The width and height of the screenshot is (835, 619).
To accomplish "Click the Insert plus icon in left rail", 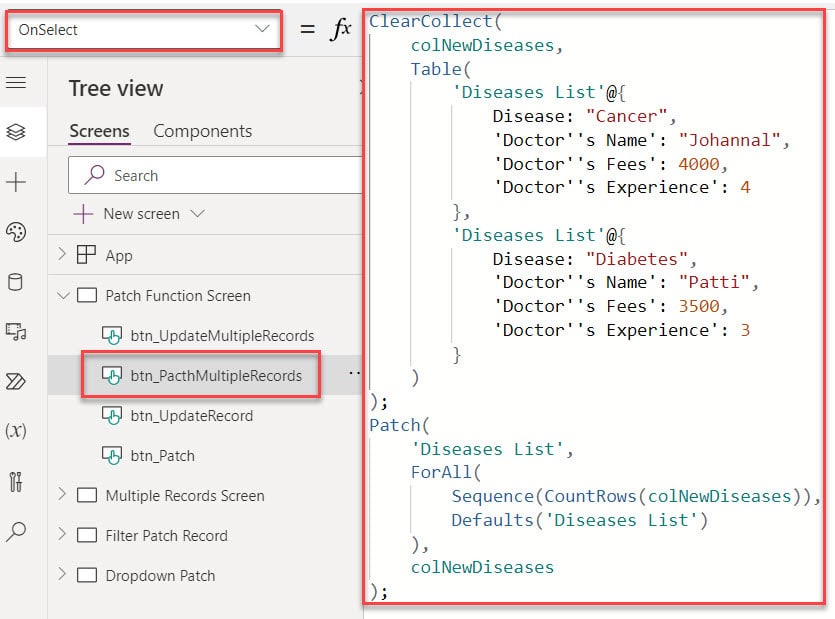I will coord(16,182).
